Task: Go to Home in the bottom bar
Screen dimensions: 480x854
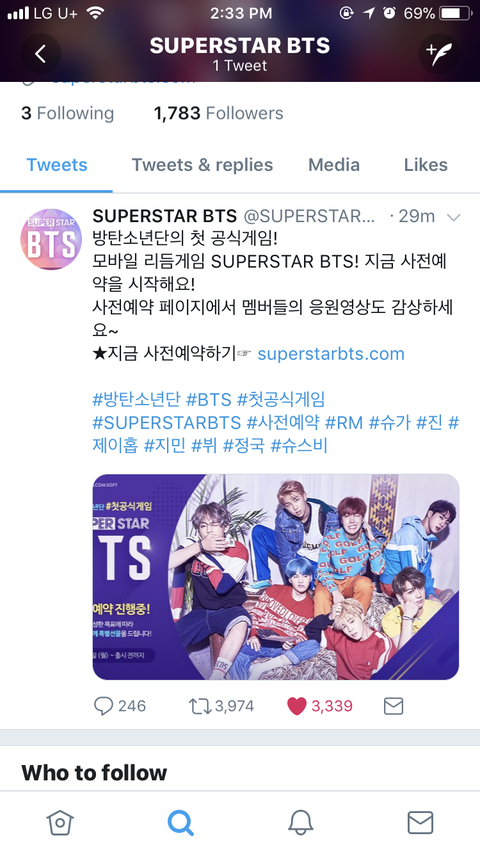Action: point(60,822)
